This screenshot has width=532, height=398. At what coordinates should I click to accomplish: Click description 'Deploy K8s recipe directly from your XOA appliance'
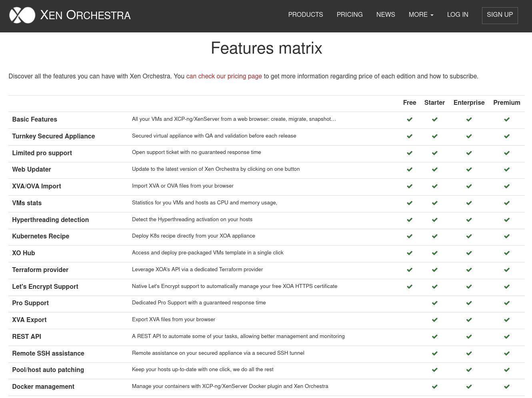(194, 236)
